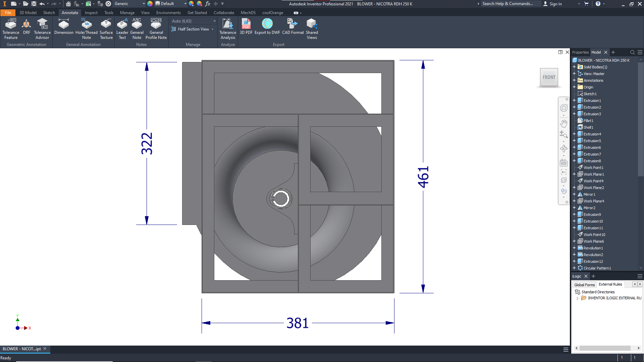Switch to the 3D Model ribbon tab
644x362 pixels.
pos(28,13)
